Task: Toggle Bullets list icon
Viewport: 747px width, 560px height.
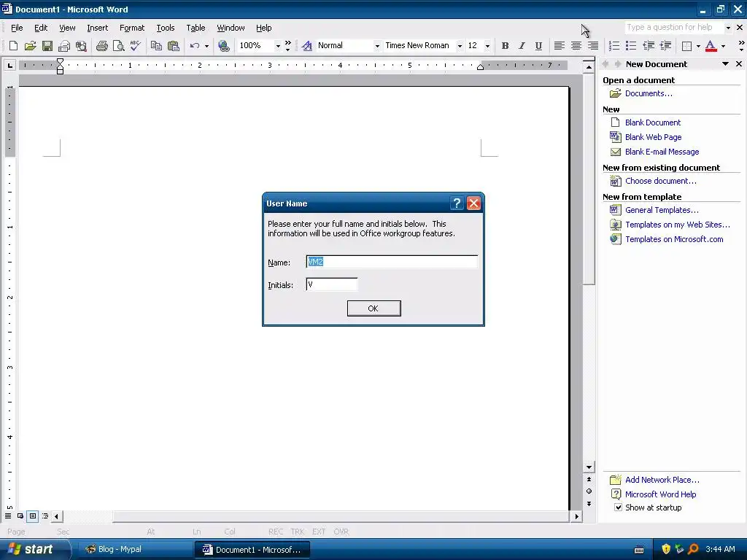Action: pyautogui.click(x=631, y=46)
